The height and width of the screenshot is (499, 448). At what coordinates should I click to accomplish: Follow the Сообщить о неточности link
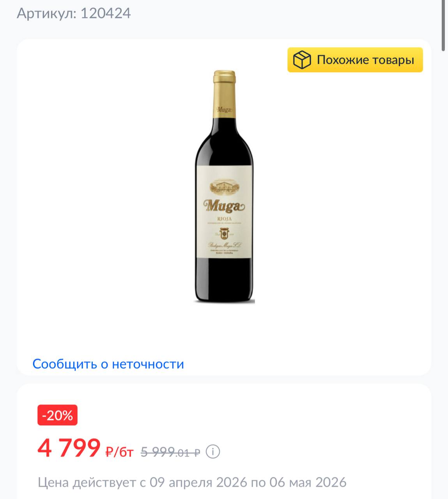point(108,364)
